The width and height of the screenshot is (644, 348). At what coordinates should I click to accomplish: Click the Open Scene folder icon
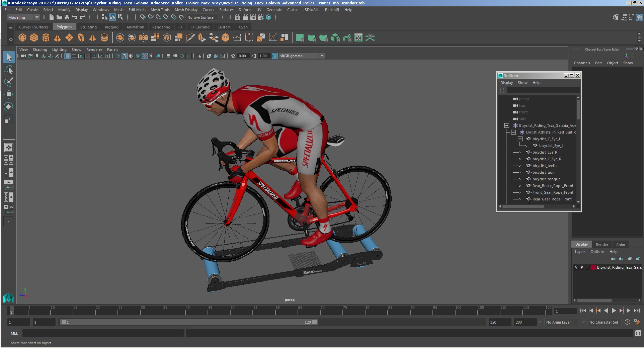[x=59, y=17]
